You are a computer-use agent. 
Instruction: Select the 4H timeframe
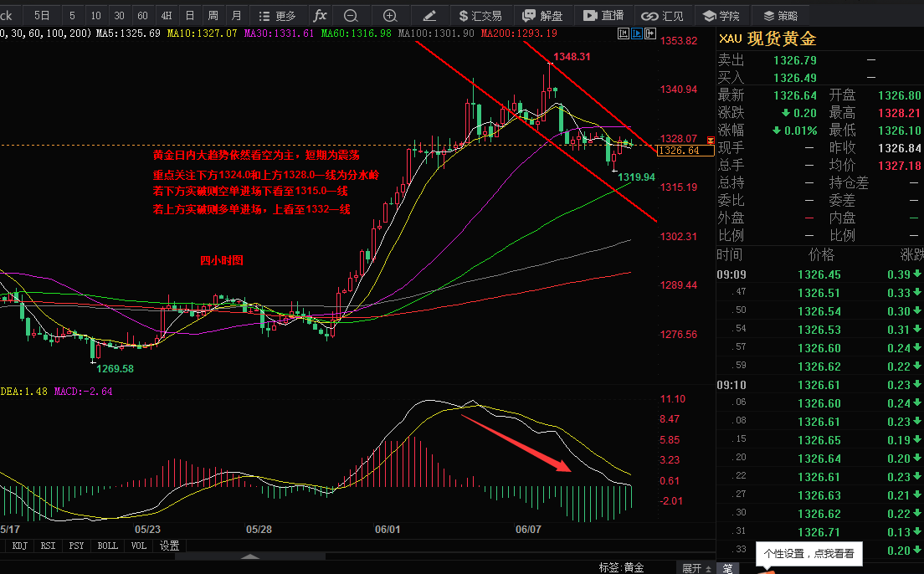[x=167, y=16]
